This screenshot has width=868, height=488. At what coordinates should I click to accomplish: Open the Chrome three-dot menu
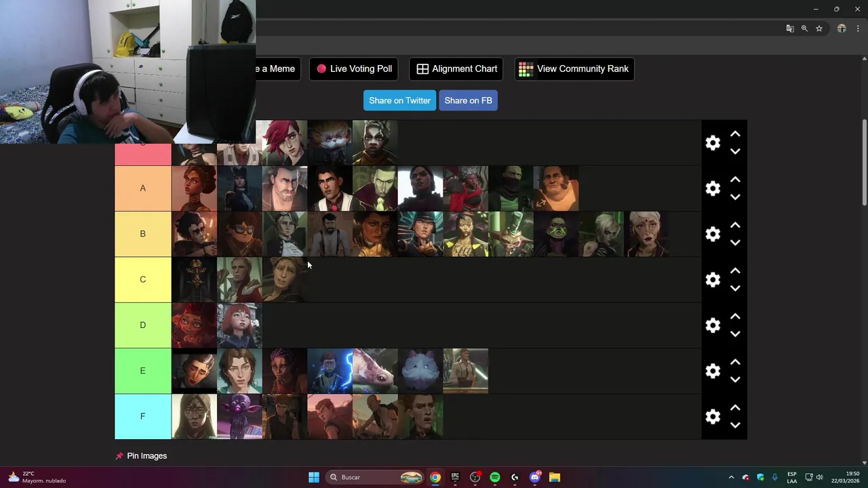(858, 28)
